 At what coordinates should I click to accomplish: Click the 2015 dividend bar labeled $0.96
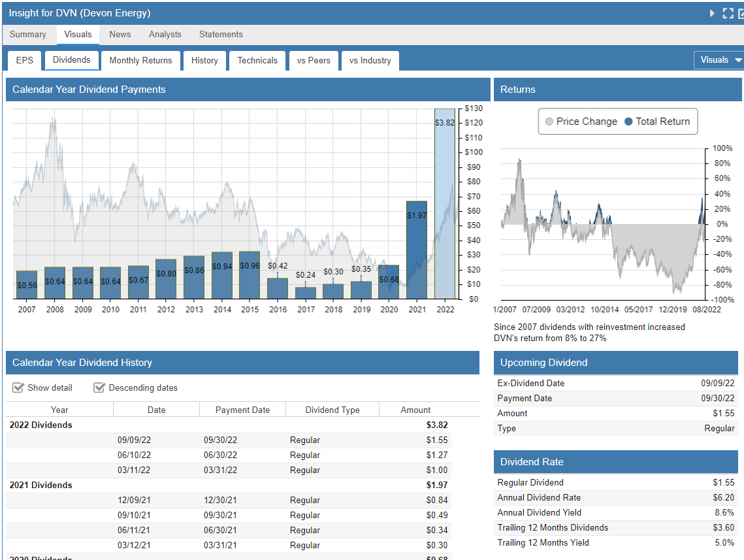point(250,275)
